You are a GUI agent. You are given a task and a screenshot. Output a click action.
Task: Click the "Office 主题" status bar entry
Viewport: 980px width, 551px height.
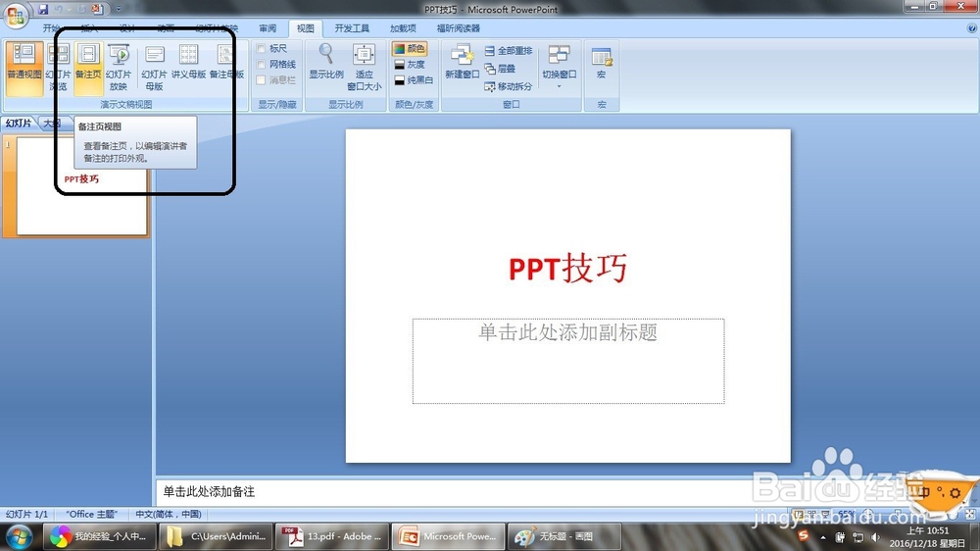pyautogui.click(x=91, y=514)
